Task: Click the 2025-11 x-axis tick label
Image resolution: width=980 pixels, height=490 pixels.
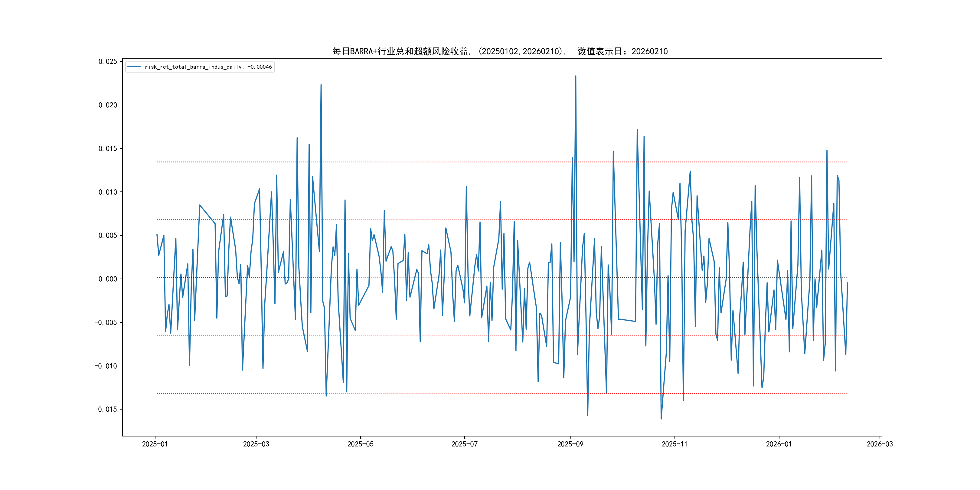Action: [x=674, y=444]
